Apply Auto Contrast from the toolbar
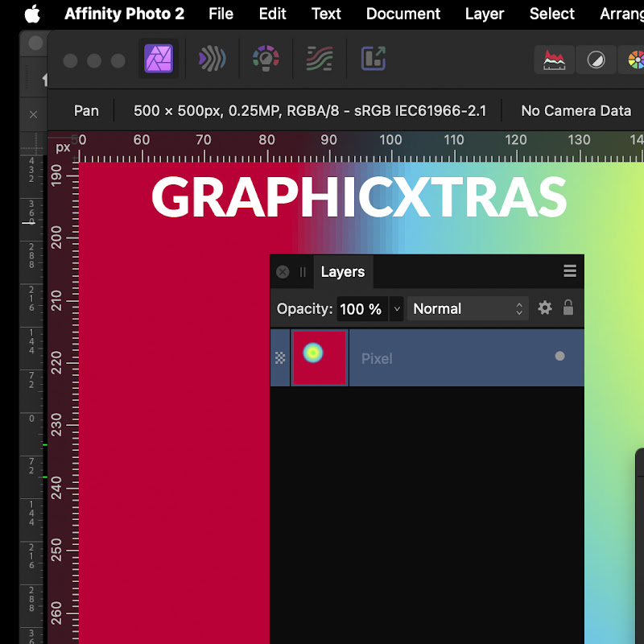The height and width of the screenshot is (644, 644). tap(597, 60)
